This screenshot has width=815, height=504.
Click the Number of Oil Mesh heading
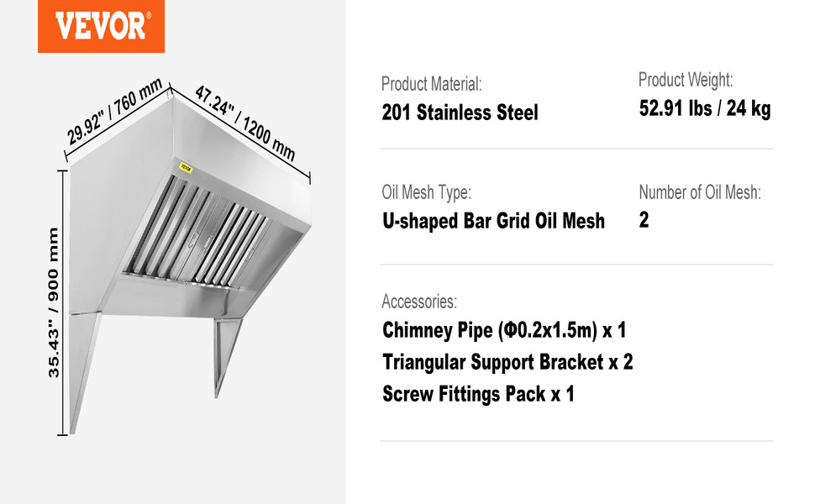click(699, 192)
